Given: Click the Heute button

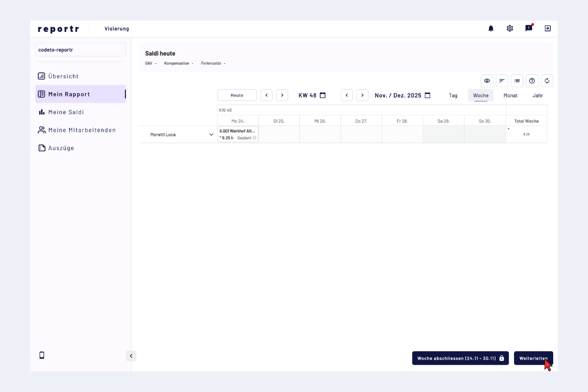Looking at the screenshot, I should point(237,95).
